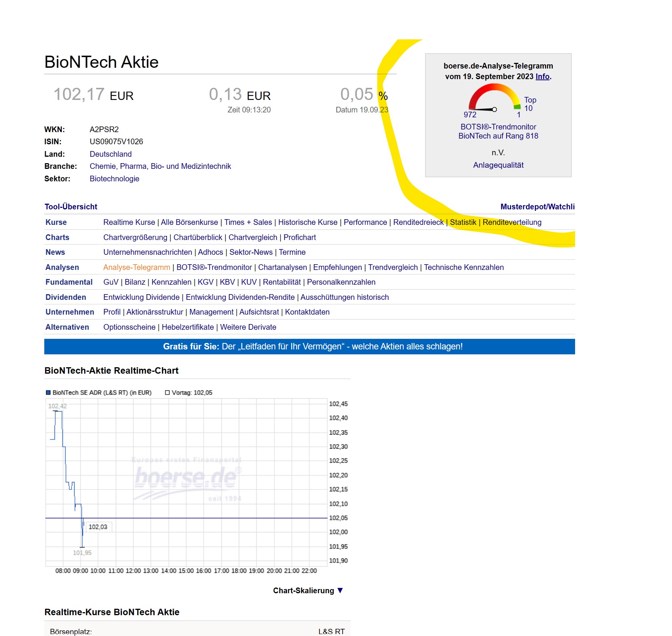Image resolution: width=672 pixels, height=636 pixels.
Task: Open Historische Kurse
Action: (x=308, y=222)
